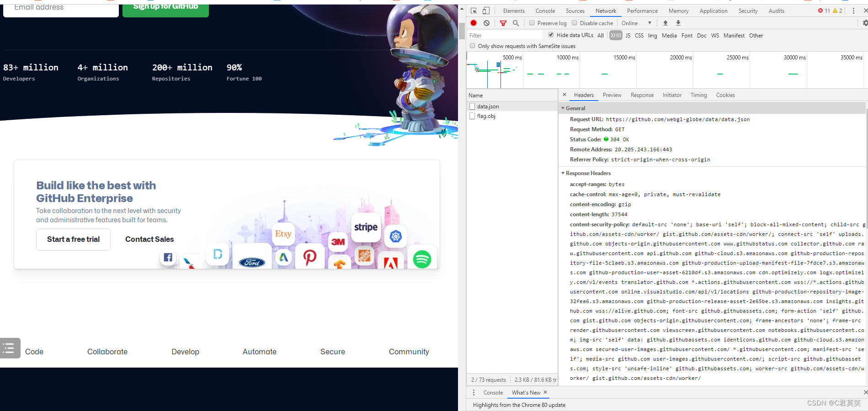Enable Disable cache checkbox
This screenshot has height=411, width=868.
(x=575, y=23)
